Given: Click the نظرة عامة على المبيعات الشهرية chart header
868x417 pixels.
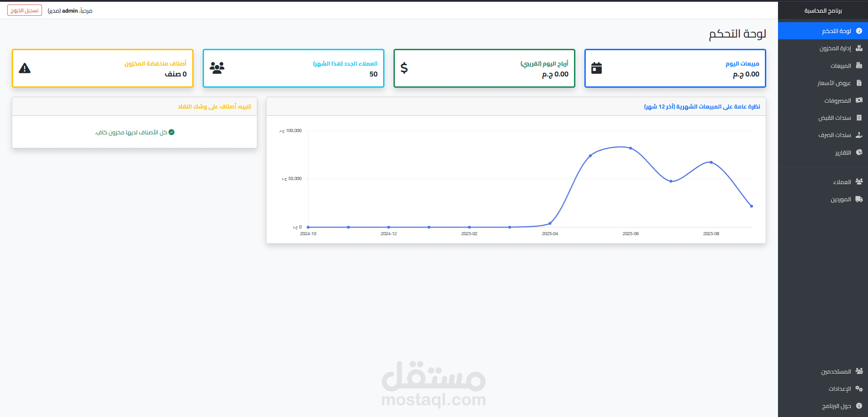Looking at the screenshot, I should 701,106.
